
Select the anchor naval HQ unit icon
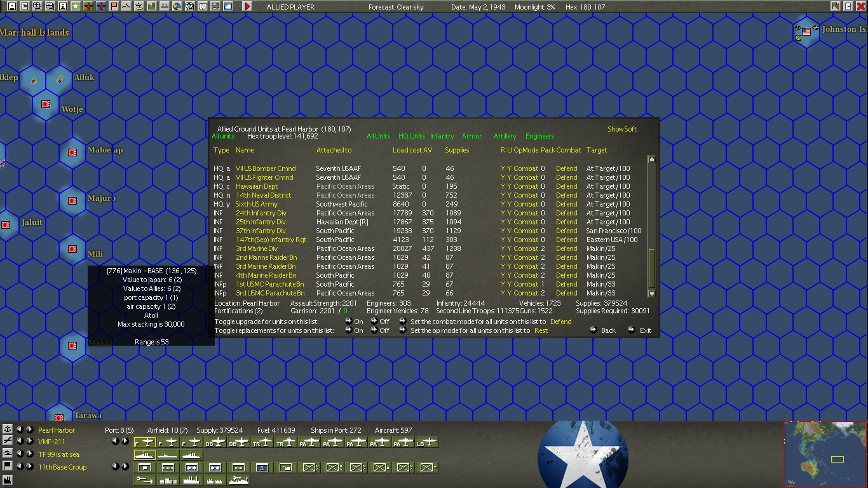[x=262, y=468]
